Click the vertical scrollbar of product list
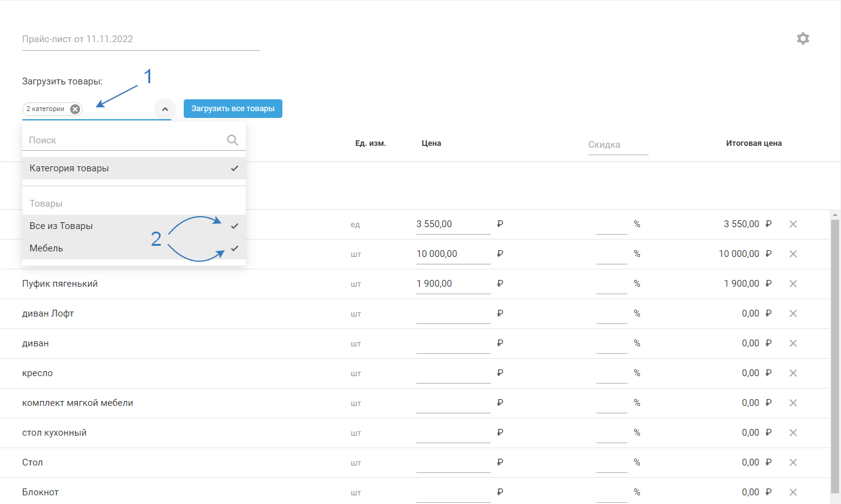 tap(835, 354)
